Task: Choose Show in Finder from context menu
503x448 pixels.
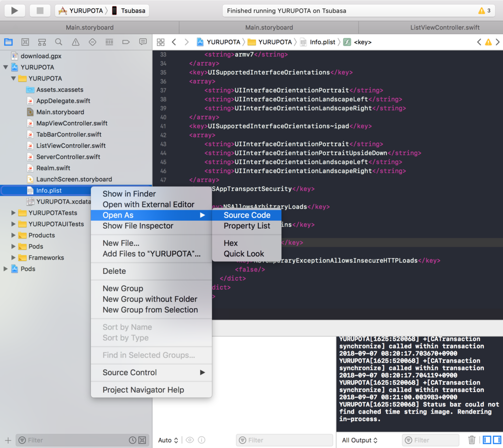Action: 151,194
